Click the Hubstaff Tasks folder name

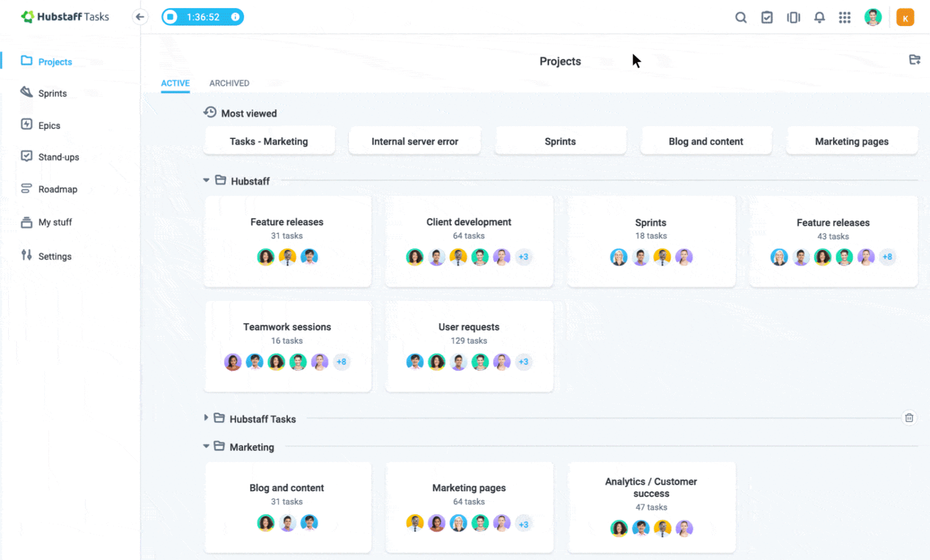[263, 419]
